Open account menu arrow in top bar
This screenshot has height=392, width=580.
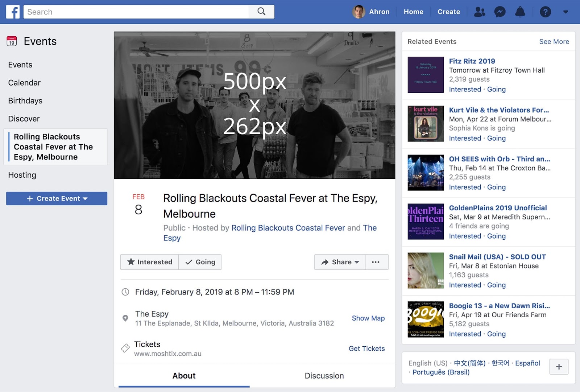point(565,12)
